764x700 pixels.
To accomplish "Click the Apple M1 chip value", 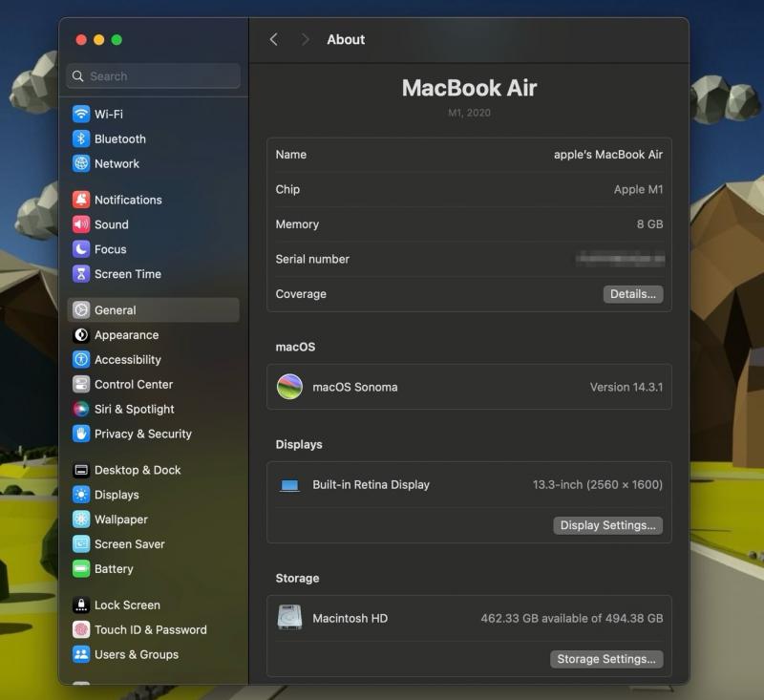I will click(638, 189).
